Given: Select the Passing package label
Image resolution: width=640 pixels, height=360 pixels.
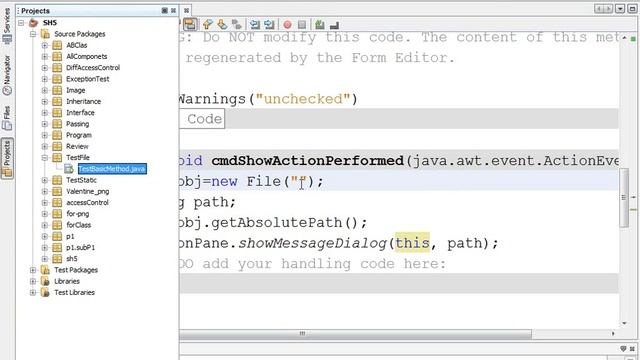Looking at the screenshot, I should [x=78, y=124].
